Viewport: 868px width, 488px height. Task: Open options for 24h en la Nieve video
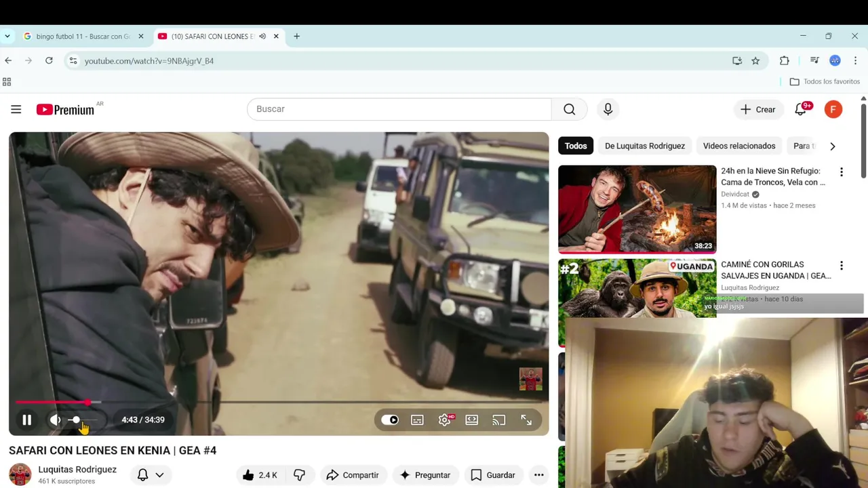pyautogui.click(x=842, y=172)
